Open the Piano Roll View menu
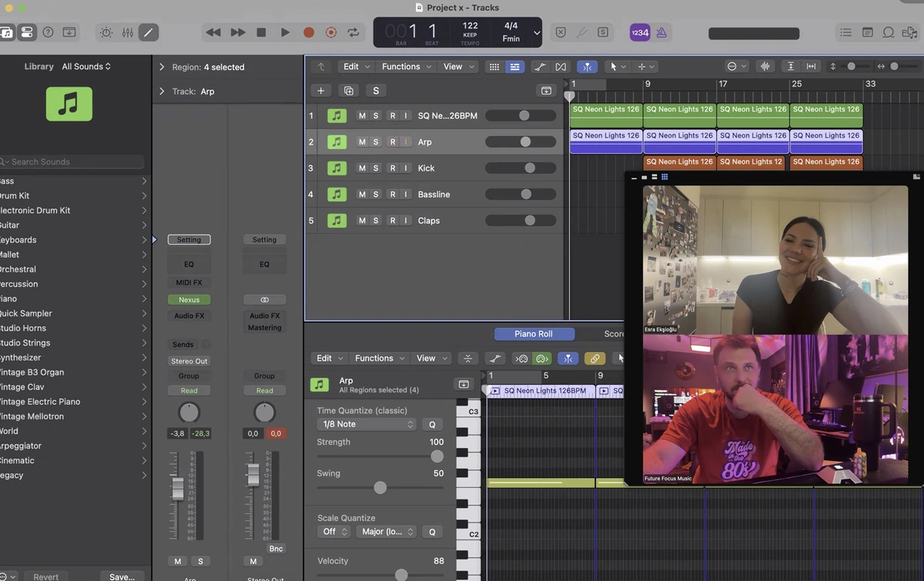924x581 pixels. pos(430,358)
